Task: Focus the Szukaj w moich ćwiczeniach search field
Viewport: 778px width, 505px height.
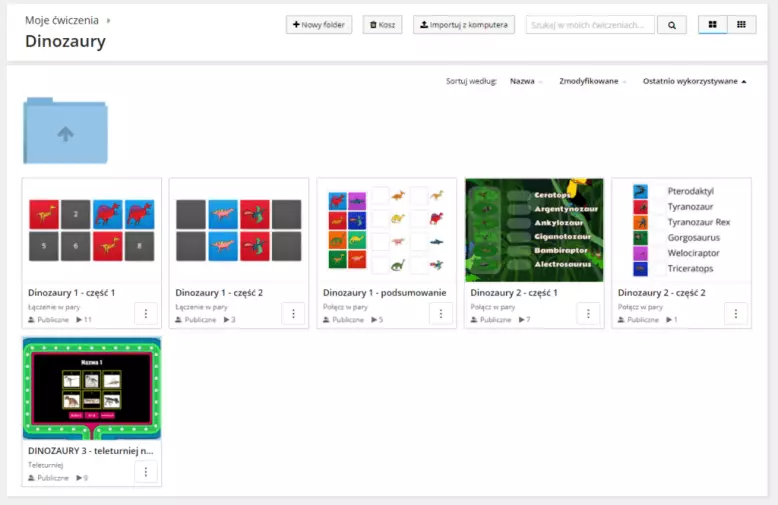Action: click(590, 25)
